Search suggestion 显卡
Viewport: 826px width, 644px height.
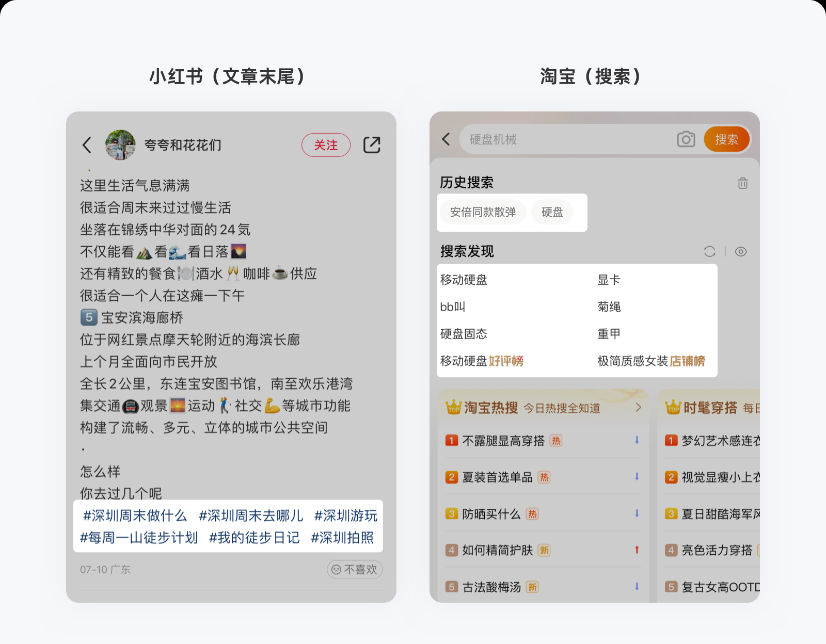(x=609, y=280)
